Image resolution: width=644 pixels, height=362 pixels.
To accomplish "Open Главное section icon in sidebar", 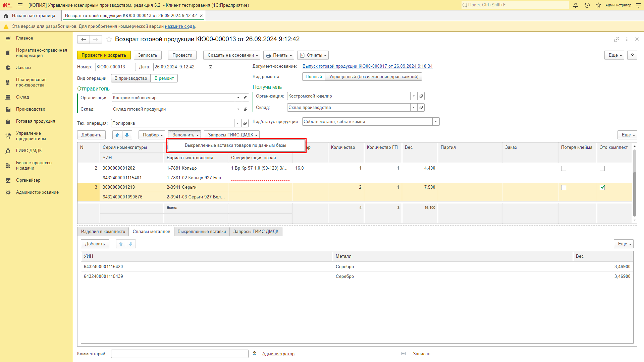I will 8,38.
